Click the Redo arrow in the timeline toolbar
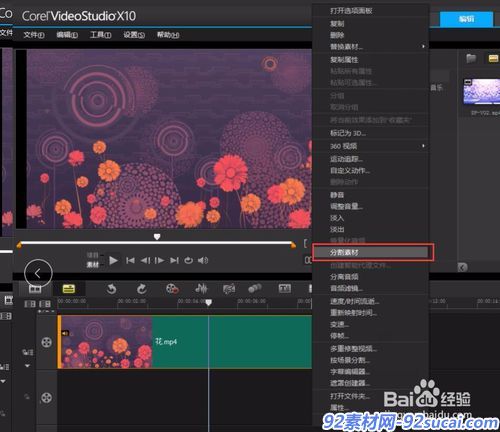The image size is (500, 432). (x=142, y=289)
